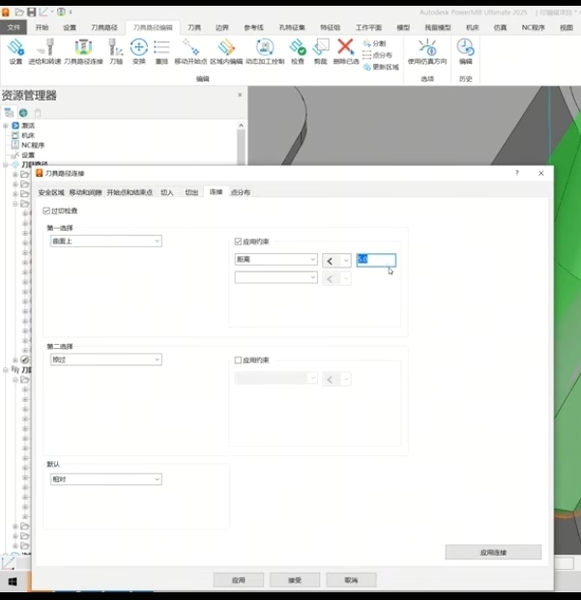Click the help question mark in dialog

(517, 173)
